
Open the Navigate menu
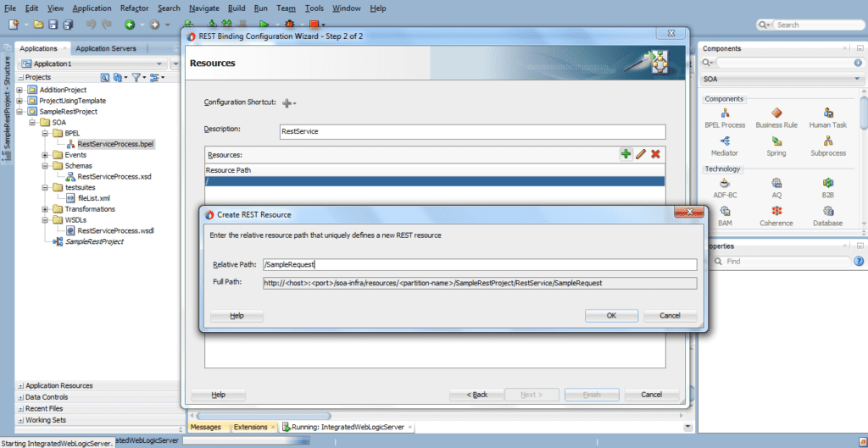click(203, 8)
